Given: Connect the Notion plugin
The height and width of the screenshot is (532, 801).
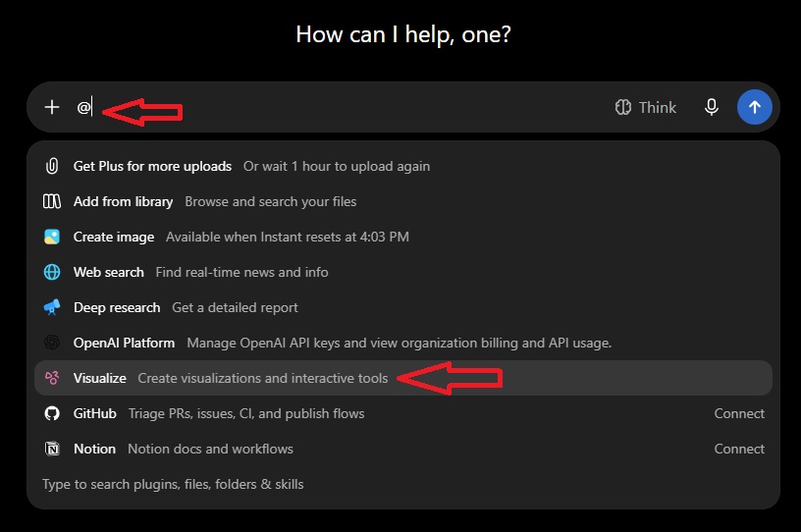Looking at the screenshot, I should point(739,449).
